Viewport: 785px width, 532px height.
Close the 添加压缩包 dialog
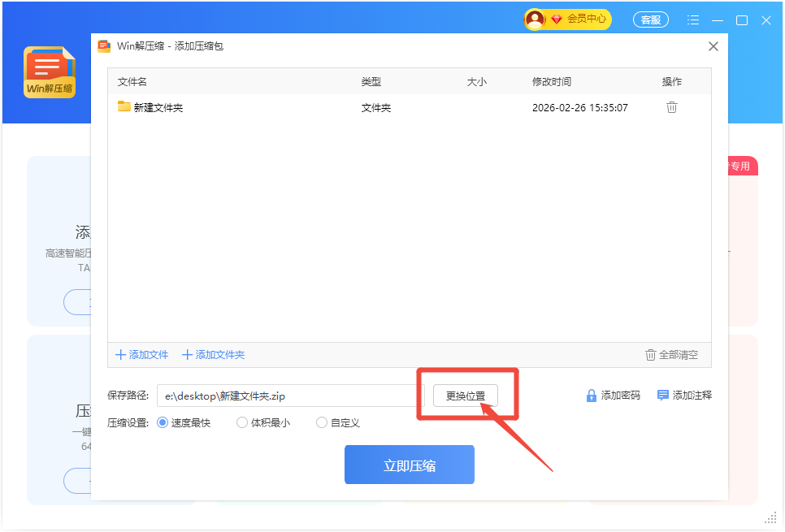click(713, 46)
